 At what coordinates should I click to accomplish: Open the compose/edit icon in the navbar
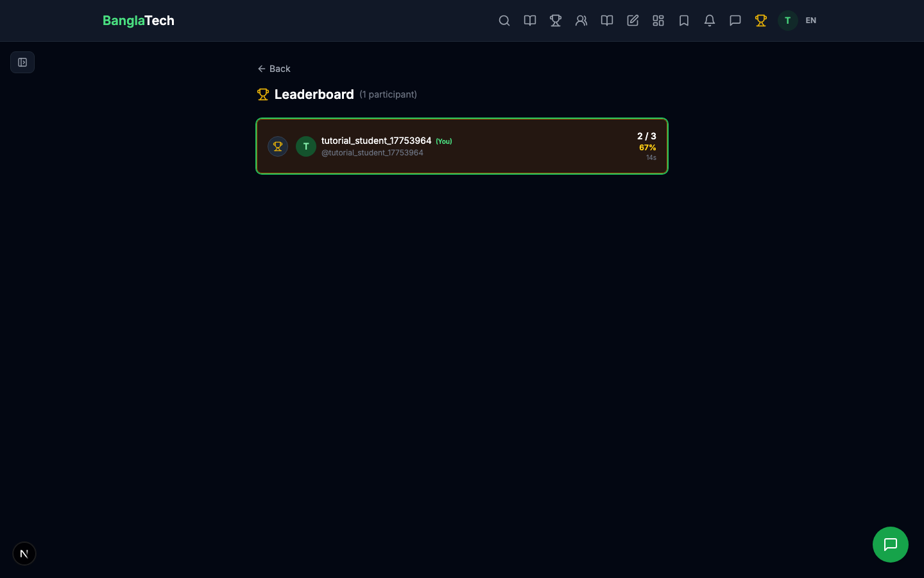633,21
